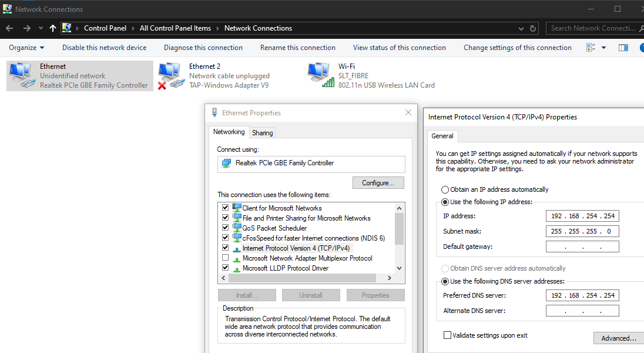Screen dimensions: 644x353
Task: Click the QoS Packet Scheduler icon
Action: point(237,228)
